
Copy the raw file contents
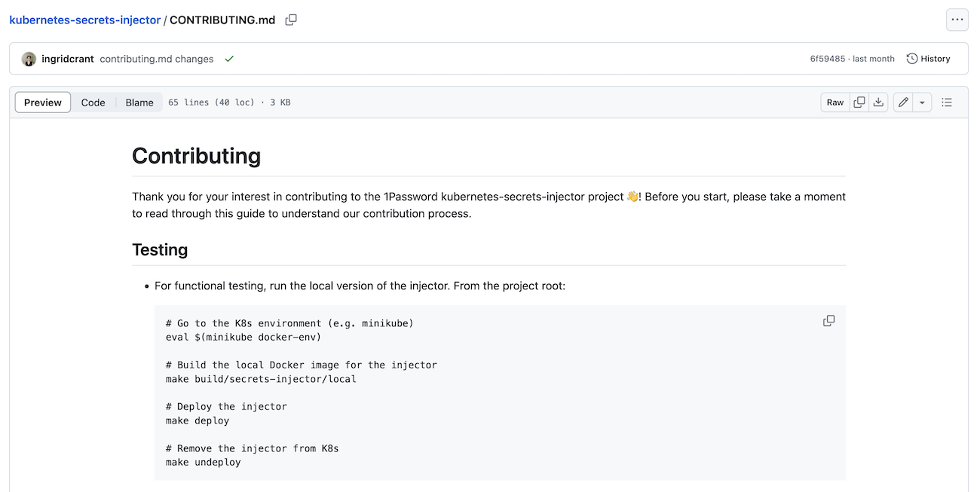(x=859, y=102)
